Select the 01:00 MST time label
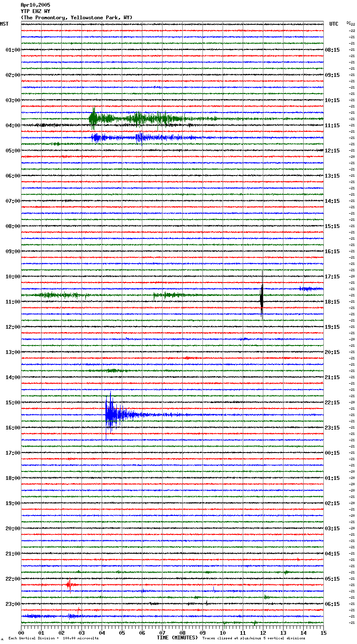 (x=13, y=50)
